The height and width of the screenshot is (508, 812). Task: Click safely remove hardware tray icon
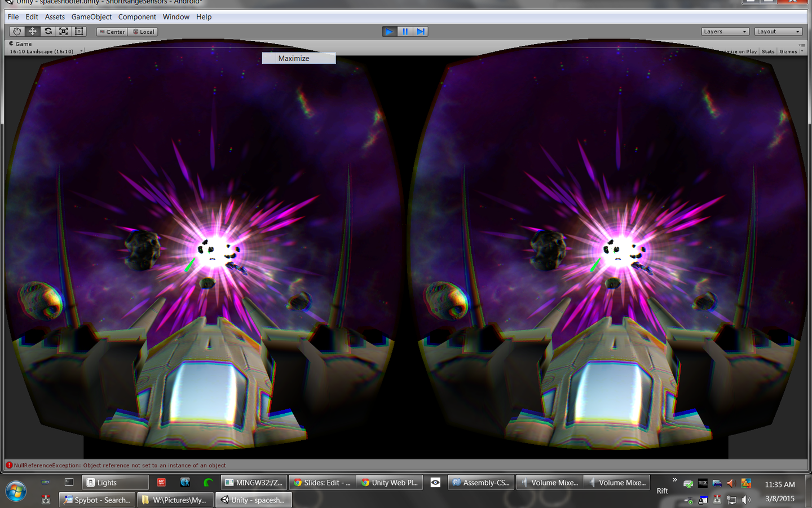coord(688,500)
